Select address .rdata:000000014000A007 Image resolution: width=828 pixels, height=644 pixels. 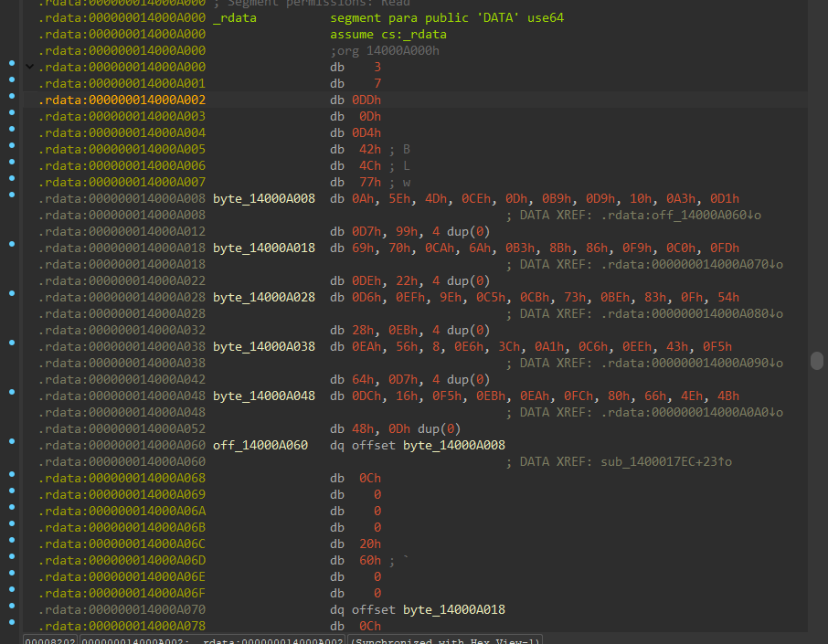coord(122,182)
